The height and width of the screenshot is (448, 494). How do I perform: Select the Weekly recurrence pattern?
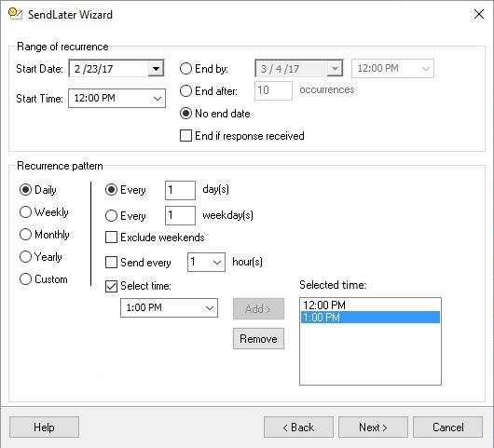[x=25, y=211]
